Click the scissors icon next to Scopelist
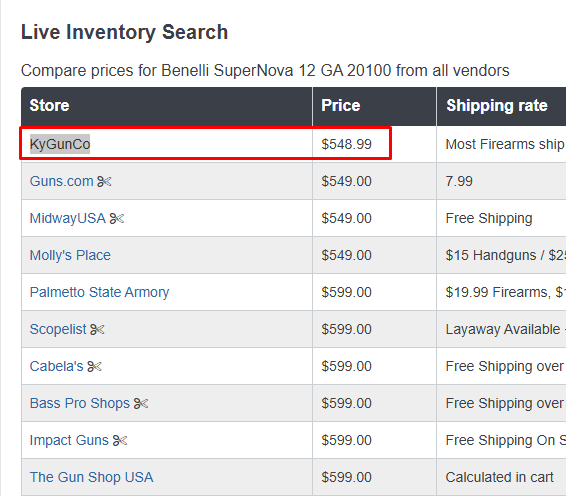The width and height of the screenshot is (566, 496). point(97,329)
